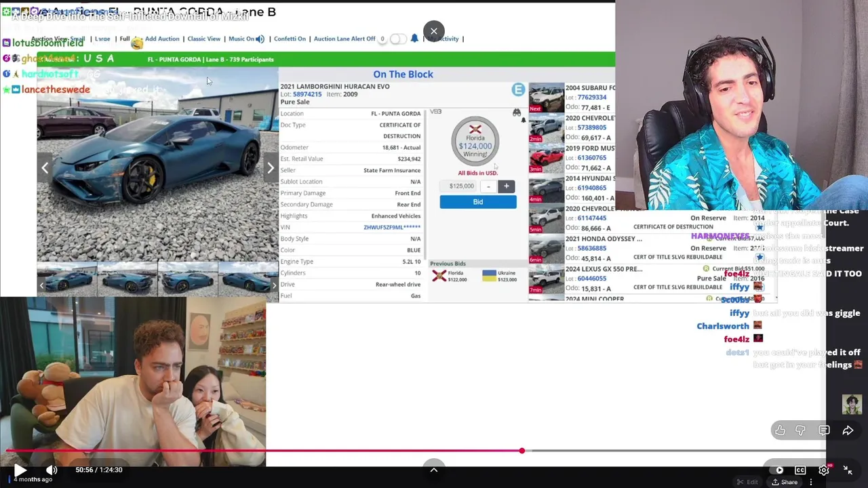The height and width of the screenshot is (488, 868).
Task: Close overlay with the X button
Action: [434, 31]
